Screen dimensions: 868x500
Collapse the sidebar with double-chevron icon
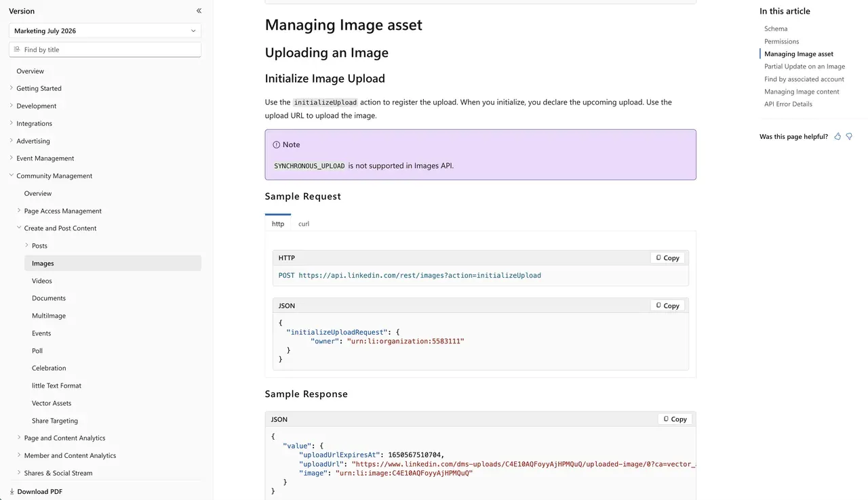pyautogui.click(x=199, y=11)
